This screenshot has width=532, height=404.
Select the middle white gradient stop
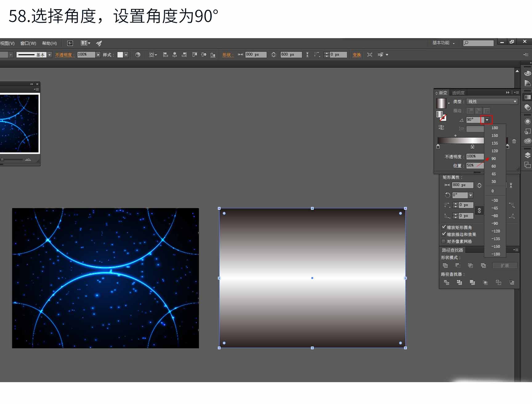(473, 146)
